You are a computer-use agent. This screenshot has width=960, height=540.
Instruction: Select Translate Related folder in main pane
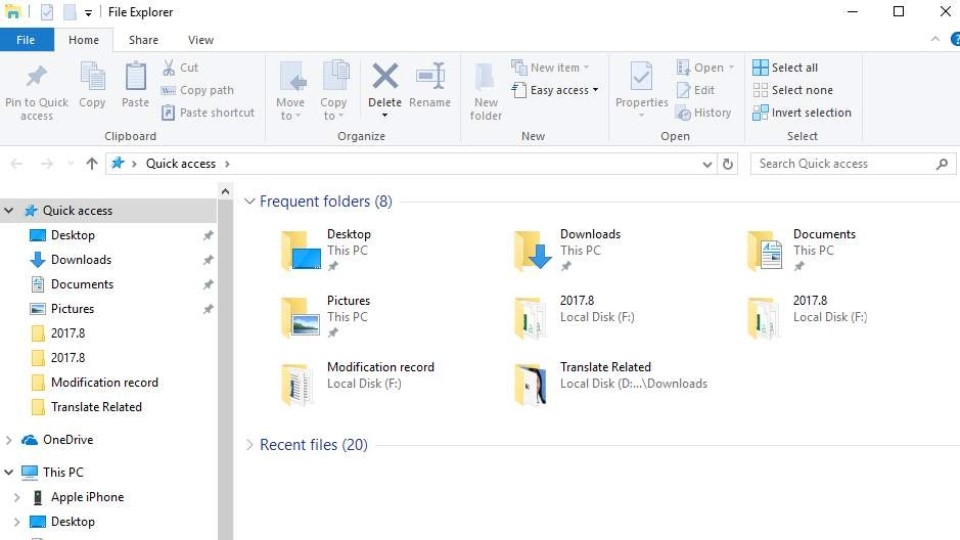[x=611, y=384]
